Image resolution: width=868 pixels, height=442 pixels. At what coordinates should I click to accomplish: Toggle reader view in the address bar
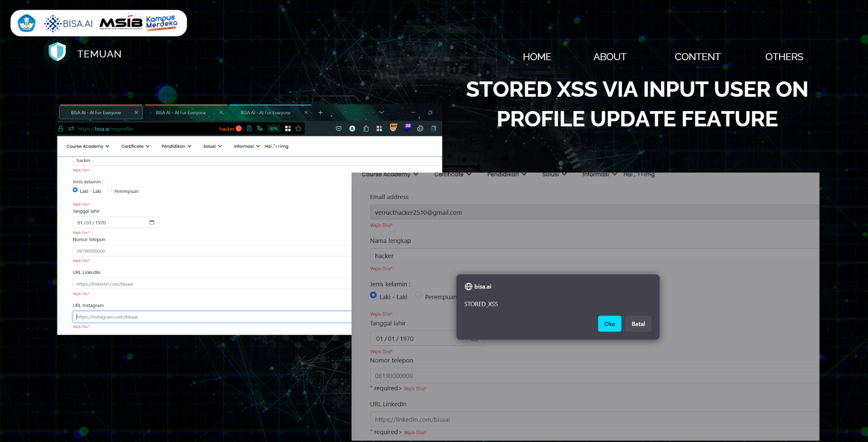(249, 129)
